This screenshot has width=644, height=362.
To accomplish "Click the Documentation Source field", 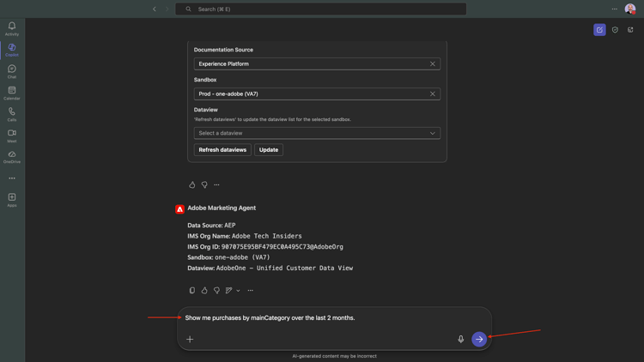I will tap(317, 63).
